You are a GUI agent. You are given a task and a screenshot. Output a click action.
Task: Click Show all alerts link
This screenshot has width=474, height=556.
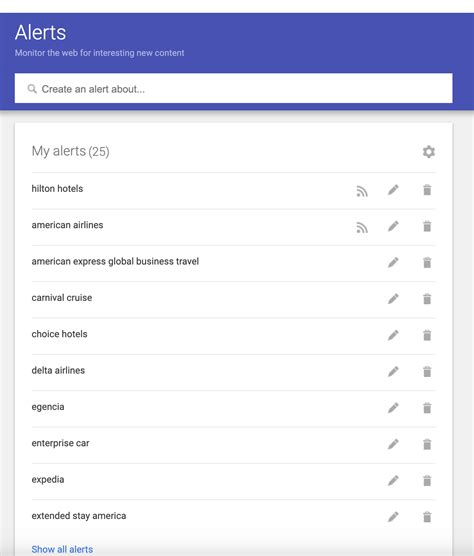point(62,549)
